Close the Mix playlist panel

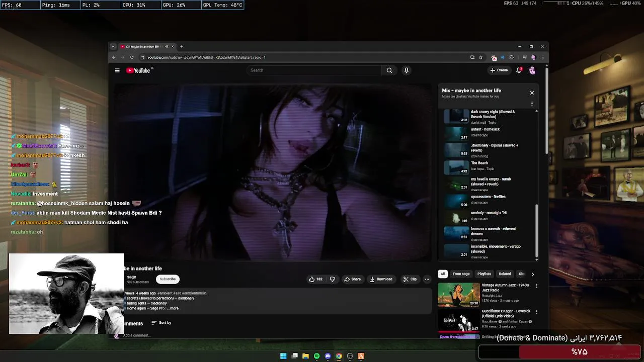tap(532, 93)
